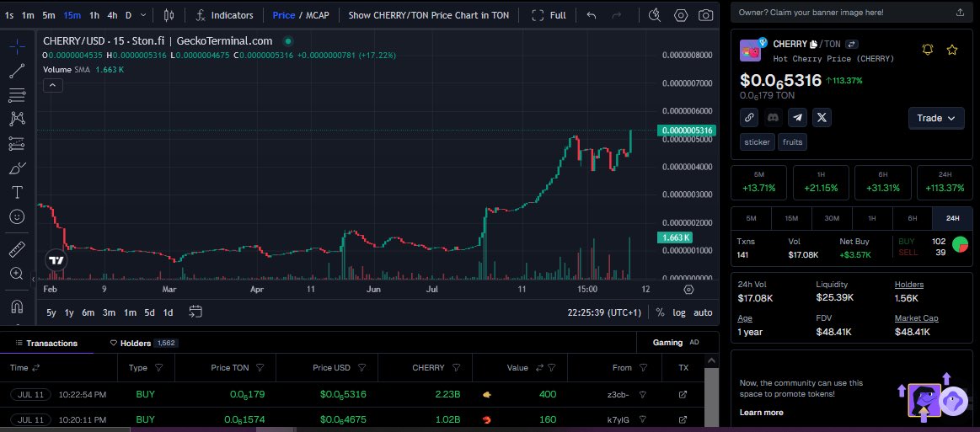Open the forecasting and measurement tools
The height and width of the screenshot is (432, 980).
(x=17, y=144)
